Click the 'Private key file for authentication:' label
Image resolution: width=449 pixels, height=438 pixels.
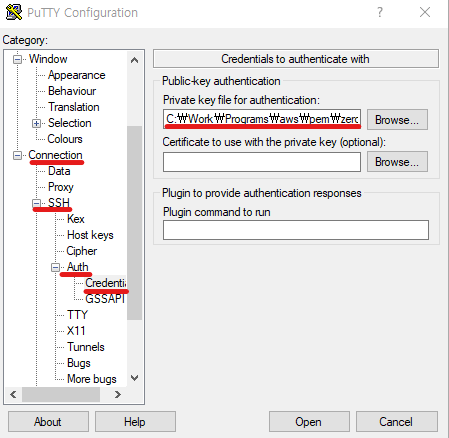[x=241, y=100]
